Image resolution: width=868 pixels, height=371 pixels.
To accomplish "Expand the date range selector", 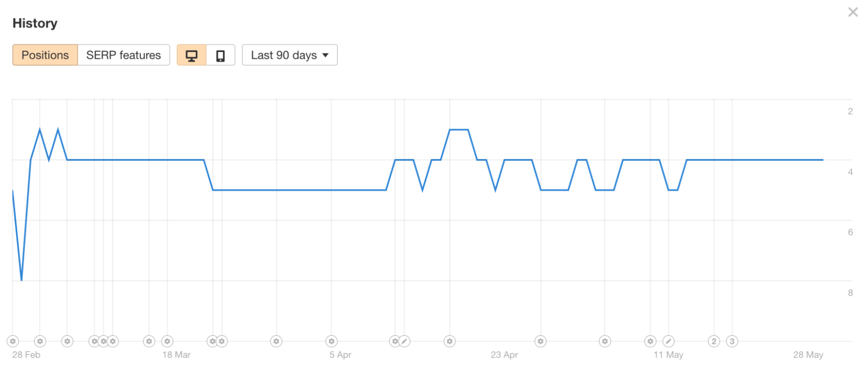I will 289,55.
